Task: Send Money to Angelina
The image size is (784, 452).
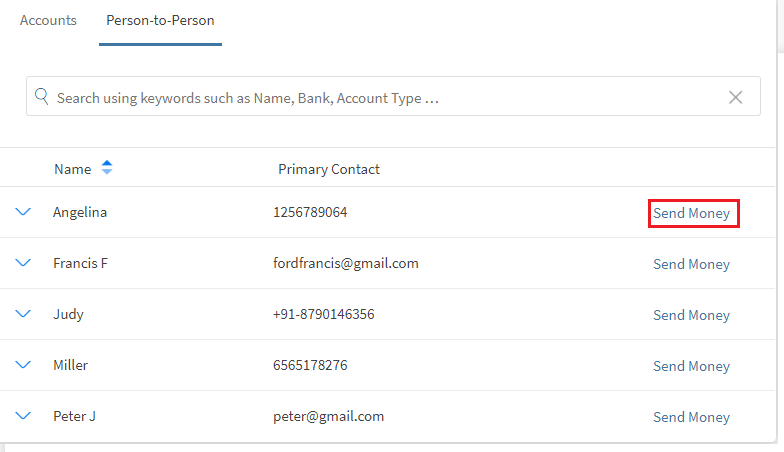Action: point(692,213)
